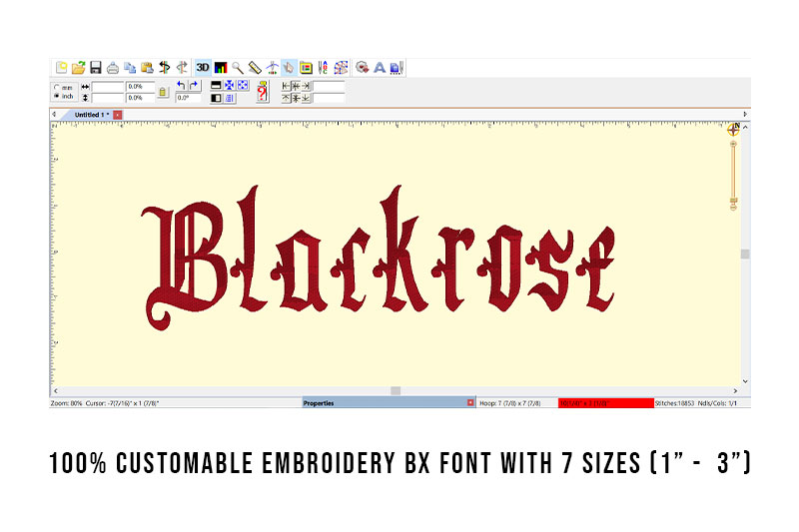Align objects to the top edge
The width and height of the screenshot is (799, 532).
tap(286, 98)
